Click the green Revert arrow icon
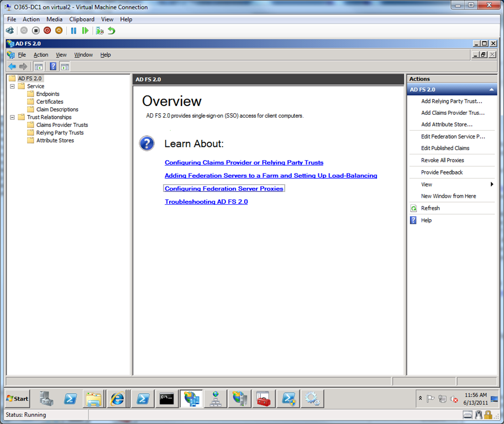This screenshot has height=424, width=504. [112, 30]
